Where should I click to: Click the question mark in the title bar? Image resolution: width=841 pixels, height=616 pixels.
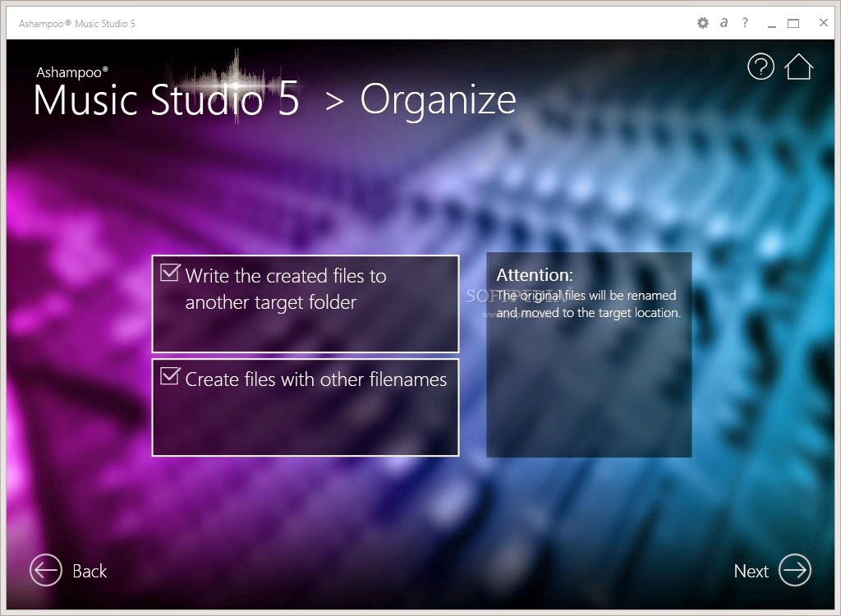click(745, 22)
